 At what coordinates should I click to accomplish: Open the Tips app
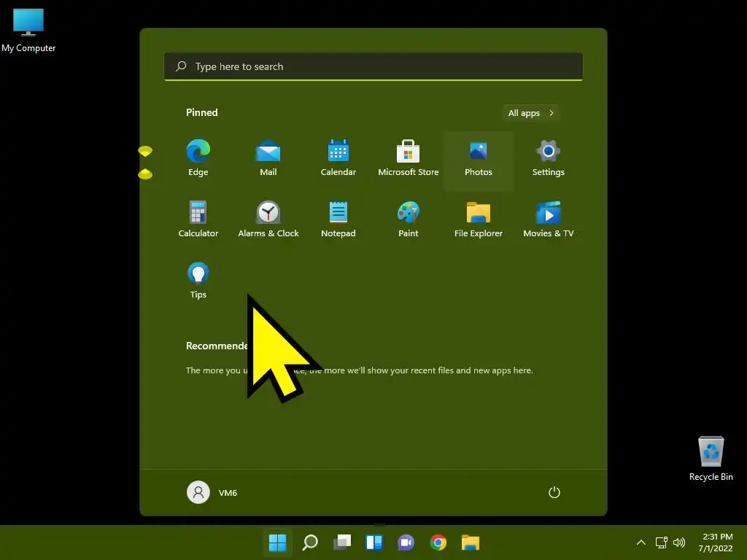198,281
